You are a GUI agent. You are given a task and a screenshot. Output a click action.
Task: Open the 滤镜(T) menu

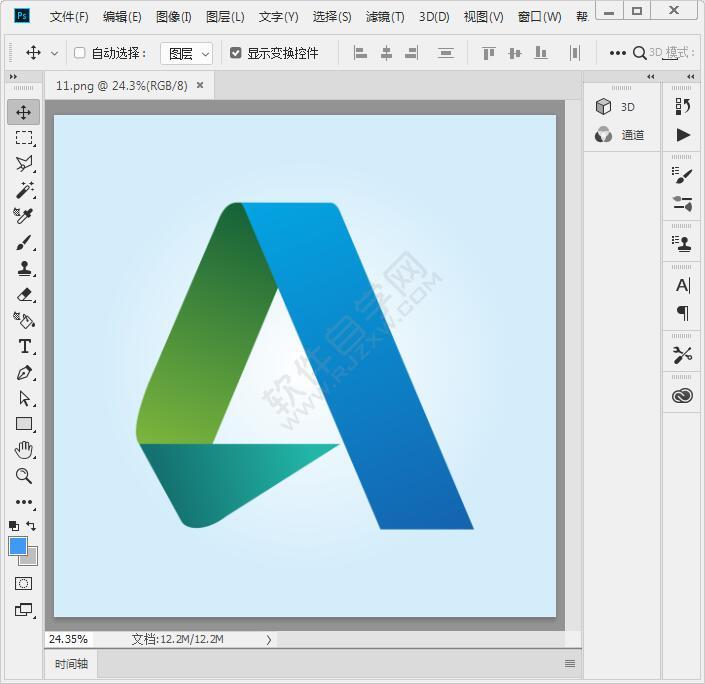pyautogui.click(x=385, y=17)
